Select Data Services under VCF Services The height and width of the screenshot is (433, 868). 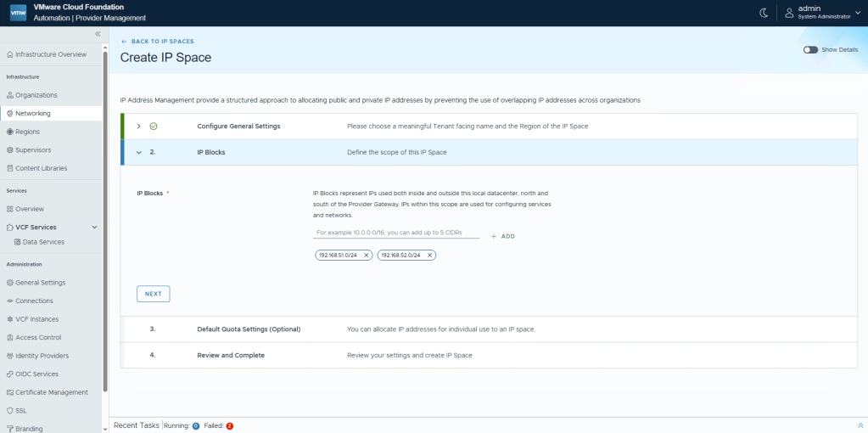(43, 242)
